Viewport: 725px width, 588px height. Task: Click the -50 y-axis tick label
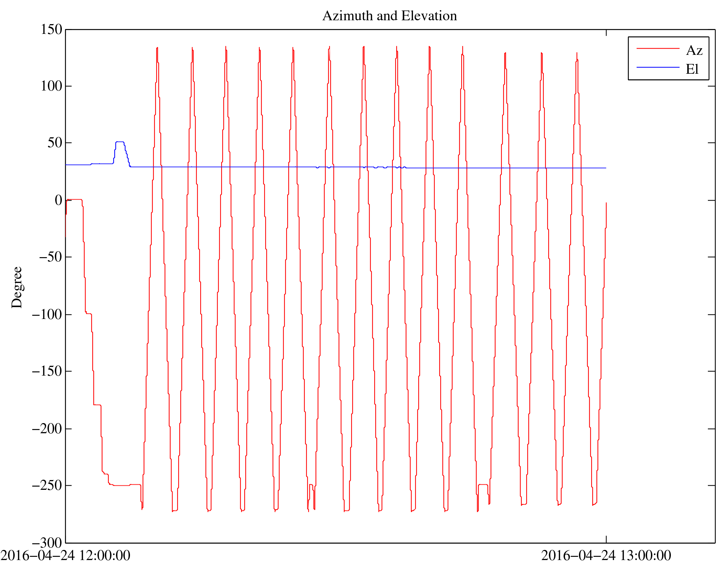coord(50,257)
